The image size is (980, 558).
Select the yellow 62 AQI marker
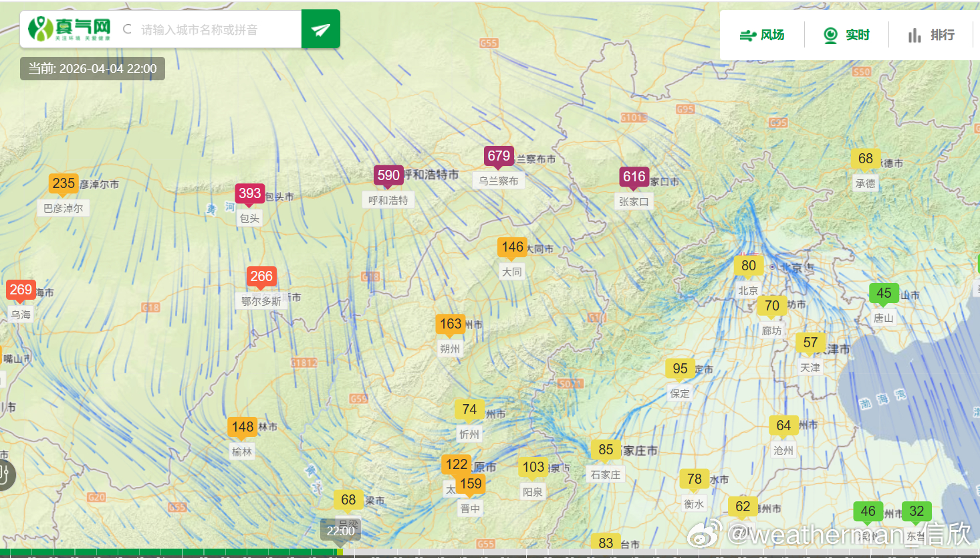point(743,506)
